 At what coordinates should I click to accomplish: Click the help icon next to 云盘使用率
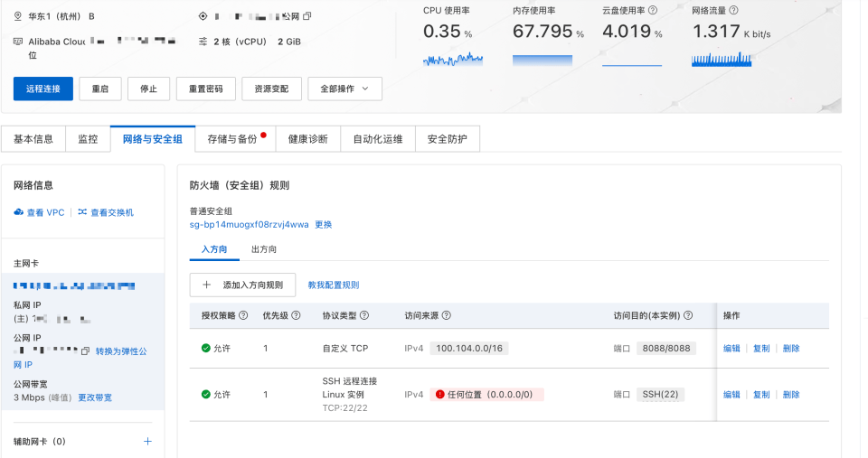(x=653, y=10)
